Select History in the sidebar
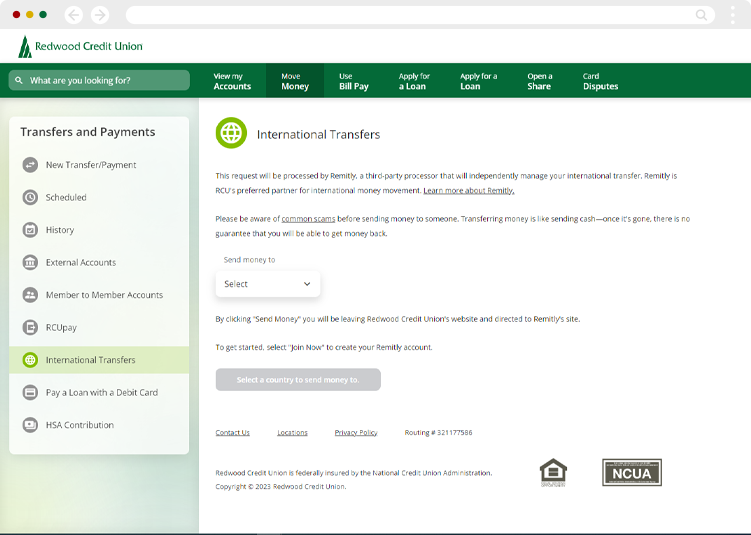Viewport: 751px width, 535px height. click(99, 230)
